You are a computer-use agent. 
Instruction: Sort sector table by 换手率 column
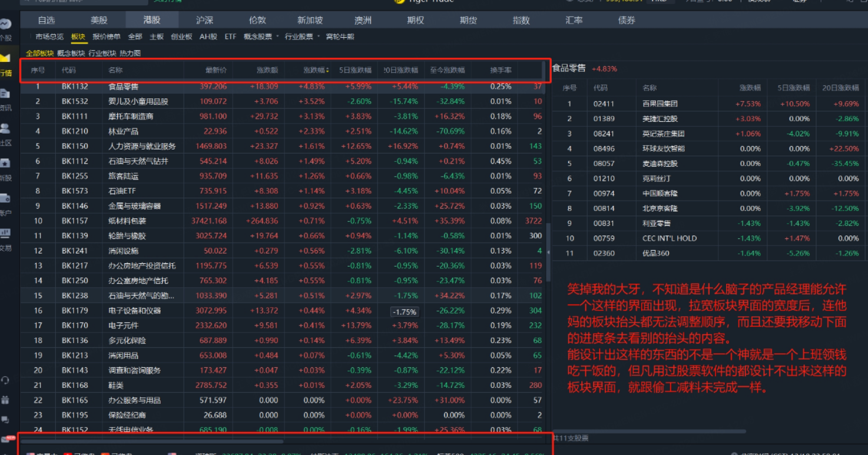(x=501, y=70)
